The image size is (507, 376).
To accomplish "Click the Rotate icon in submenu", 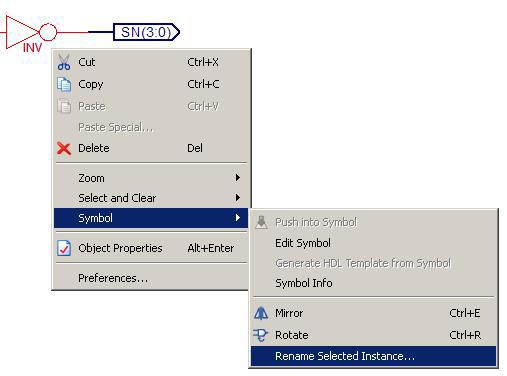I will coord(260,335).
